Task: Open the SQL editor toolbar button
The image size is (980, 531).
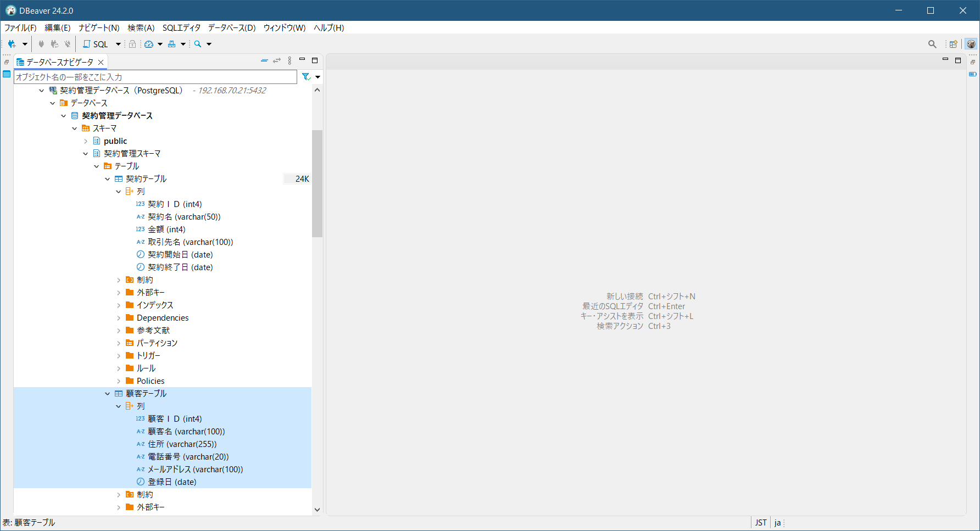Action: coord(96,44)
